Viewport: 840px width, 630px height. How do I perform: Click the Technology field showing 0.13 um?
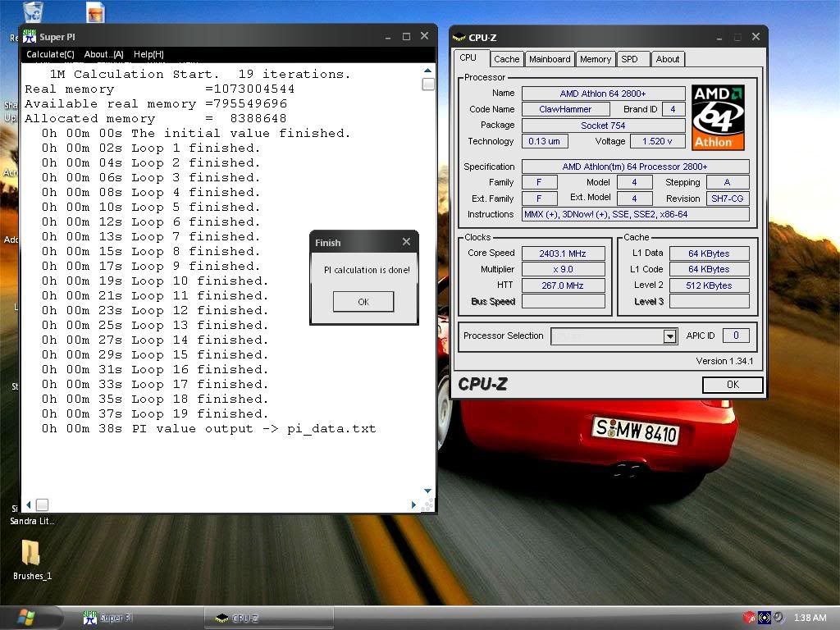545,141
